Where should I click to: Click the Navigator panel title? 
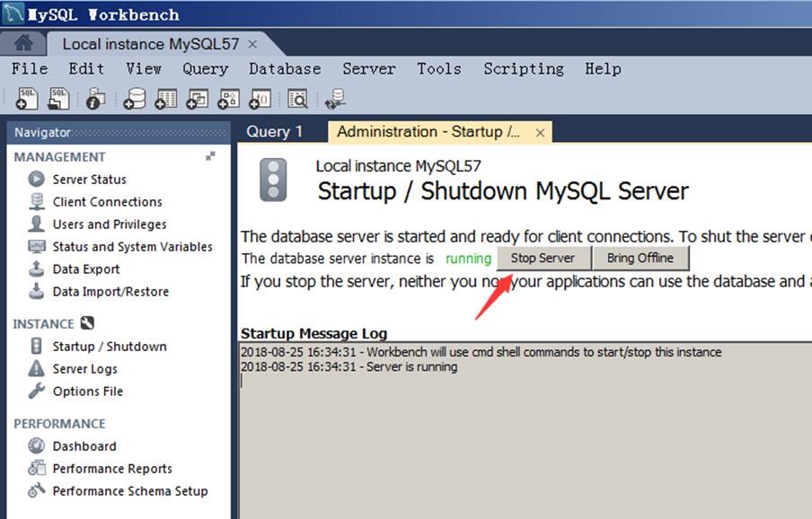point(42,133)
